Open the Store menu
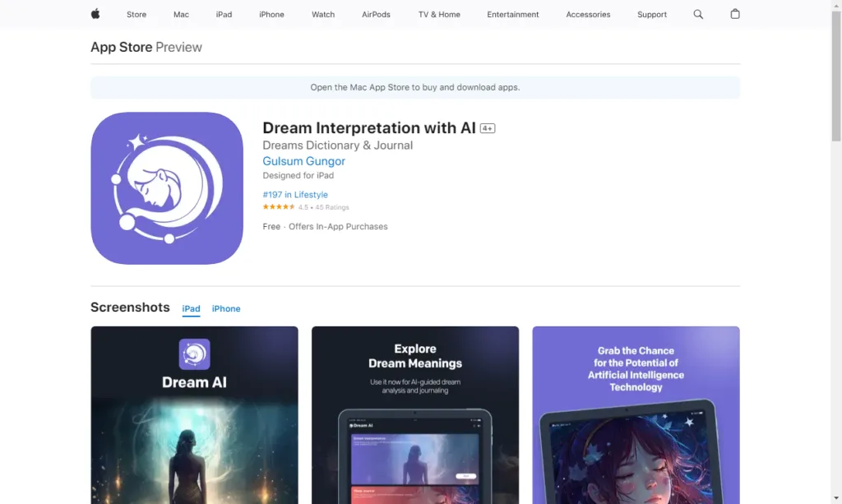842x504 pixels. (x=136, y=15)
